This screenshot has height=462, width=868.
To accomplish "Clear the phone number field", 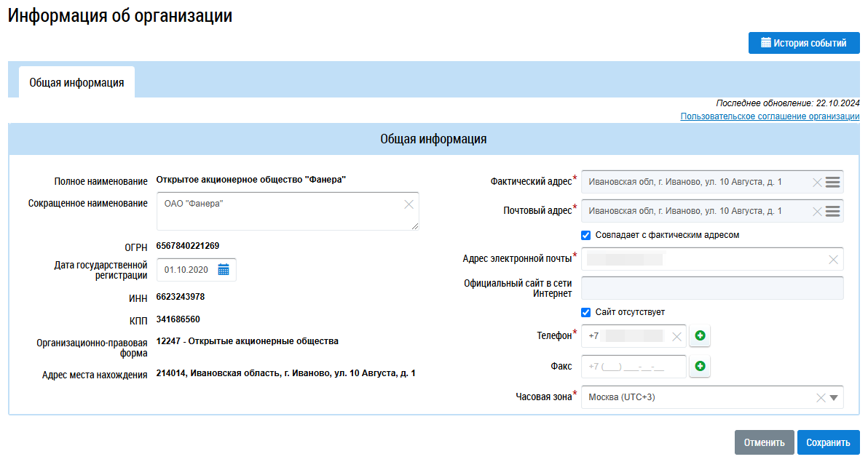I will tap(676, 336).
